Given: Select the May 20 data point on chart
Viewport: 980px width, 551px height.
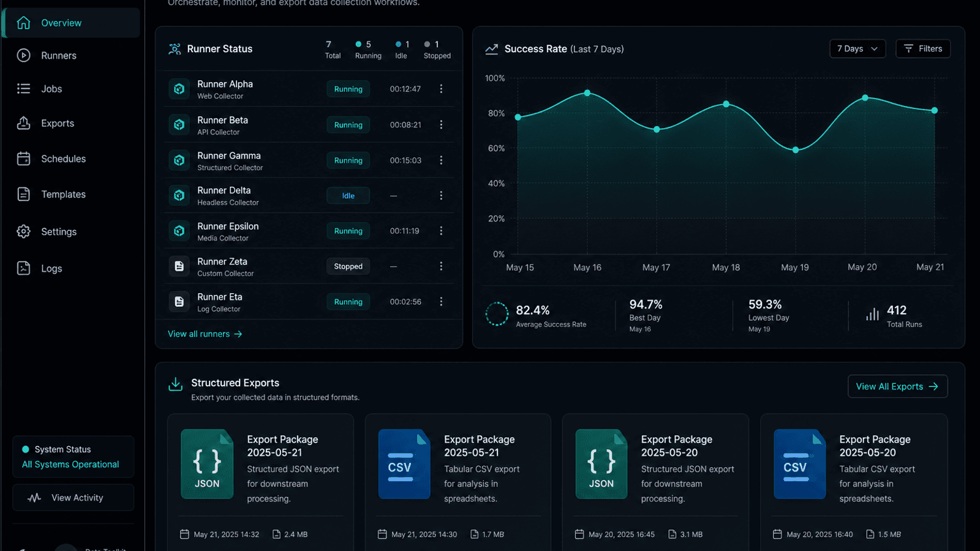Looking at the screenshot, I should (x=865, y=98).
